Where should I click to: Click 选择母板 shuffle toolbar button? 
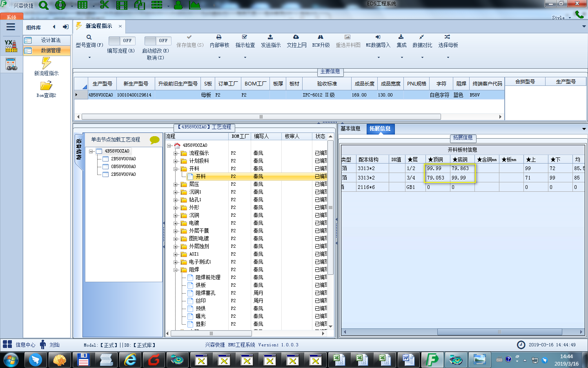tap(448, 41)
